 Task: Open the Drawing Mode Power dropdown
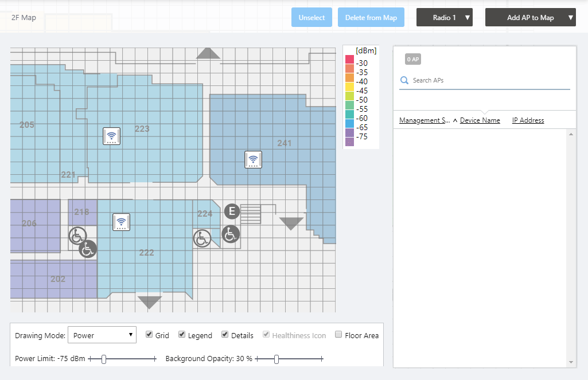[102, 335]
